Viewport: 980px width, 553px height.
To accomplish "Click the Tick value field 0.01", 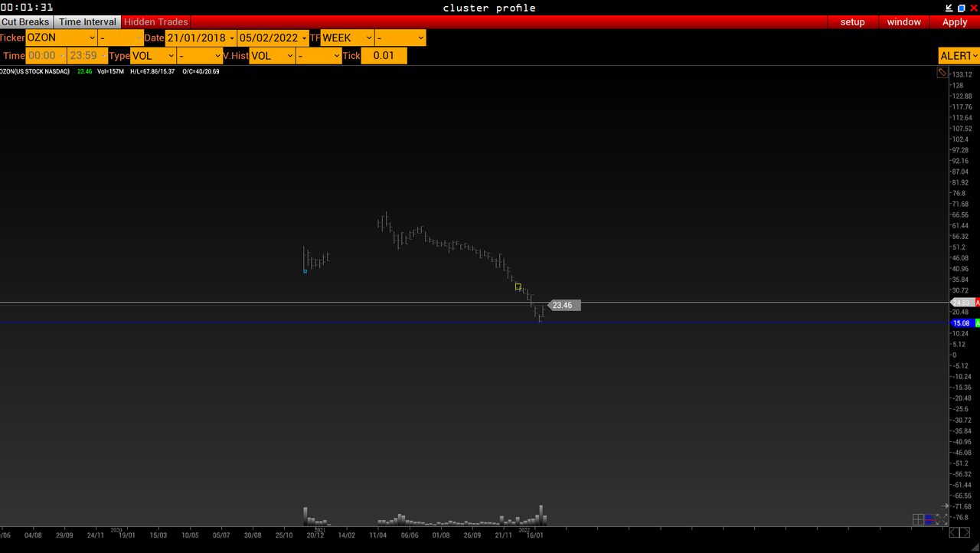I will point(384,56).
